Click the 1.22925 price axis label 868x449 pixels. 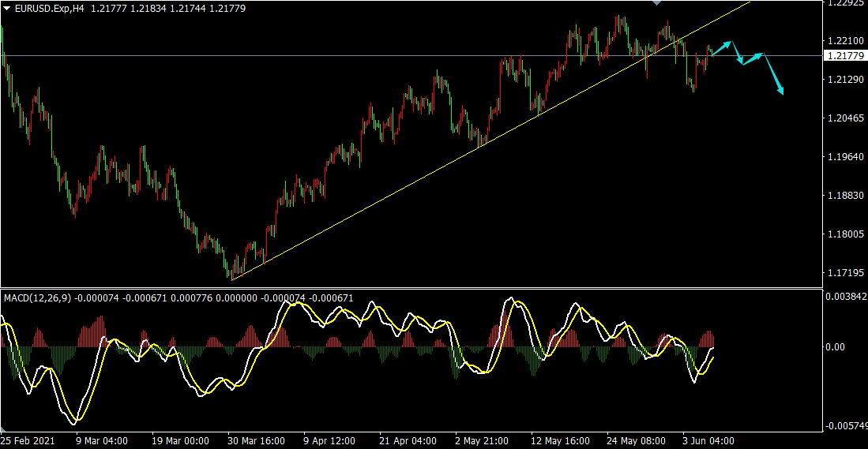tap(844, 4)
